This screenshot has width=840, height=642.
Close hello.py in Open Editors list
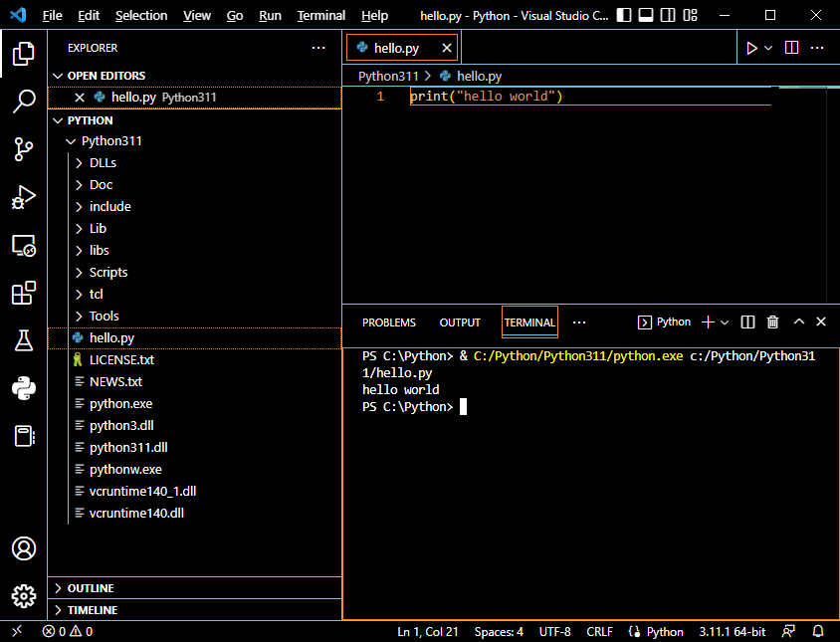coord(80,98)
